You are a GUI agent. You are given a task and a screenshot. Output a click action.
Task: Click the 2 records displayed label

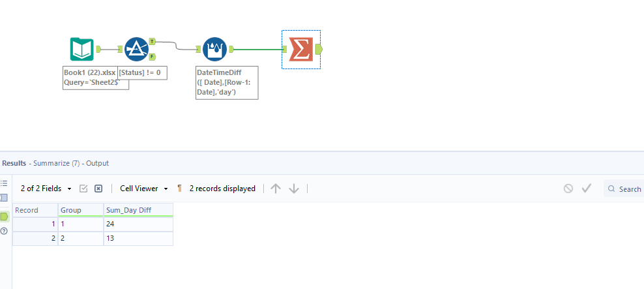[223, 189]
